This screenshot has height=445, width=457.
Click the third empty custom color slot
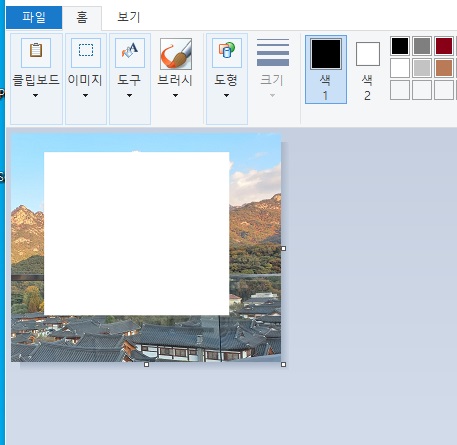coord(444,90)
